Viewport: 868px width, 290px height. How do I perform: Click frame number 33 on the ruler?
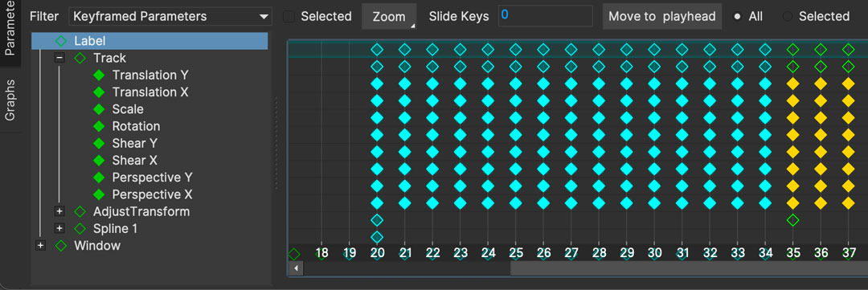tap(737, 254)
